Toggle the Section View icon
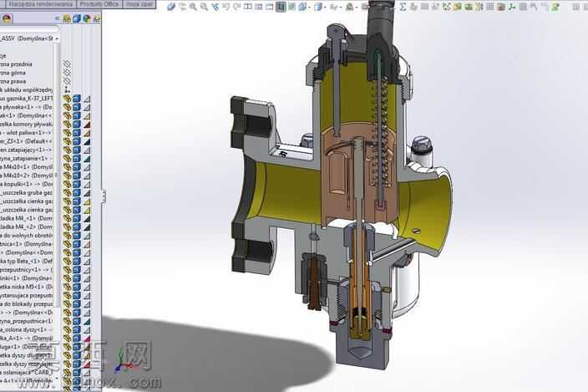 point(281,7)
